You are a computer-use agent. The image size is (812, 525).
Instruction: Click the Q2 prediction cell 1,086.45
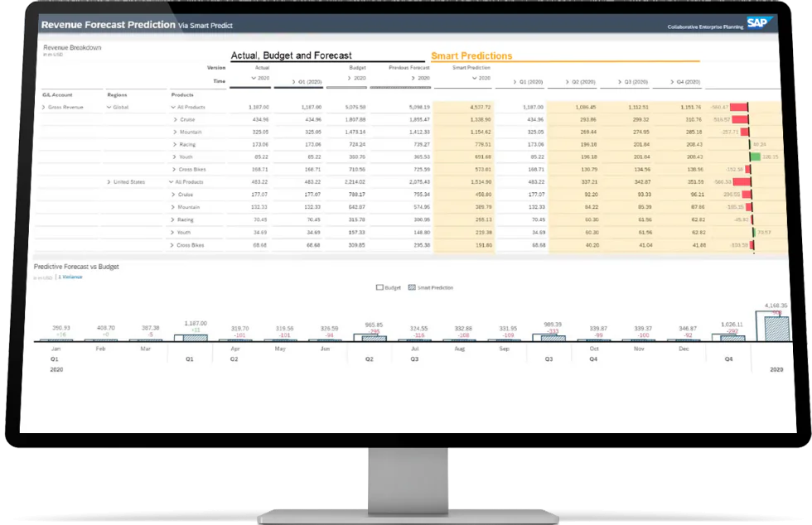coord(586,107)
